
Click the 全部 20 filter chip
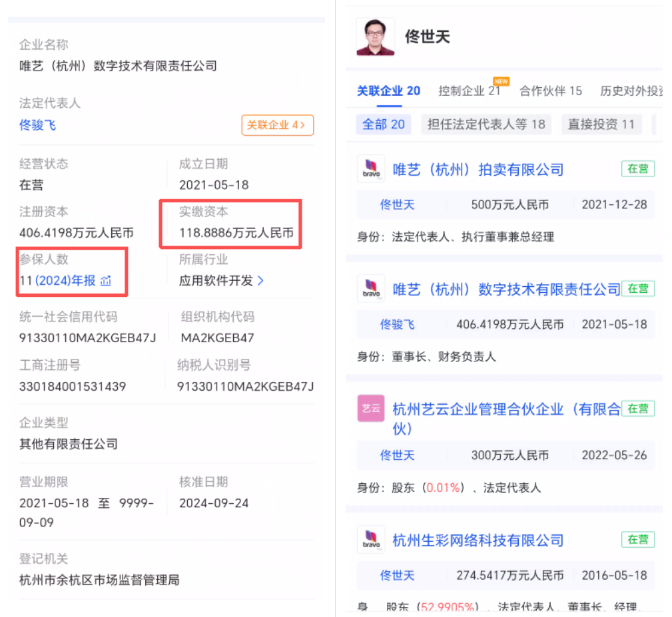383,124
